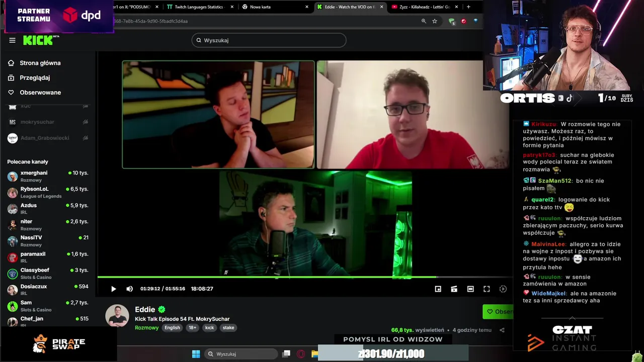Click the cast-style icon in the video player
Viewport: 644px width, 362px height.
point(454,289)
